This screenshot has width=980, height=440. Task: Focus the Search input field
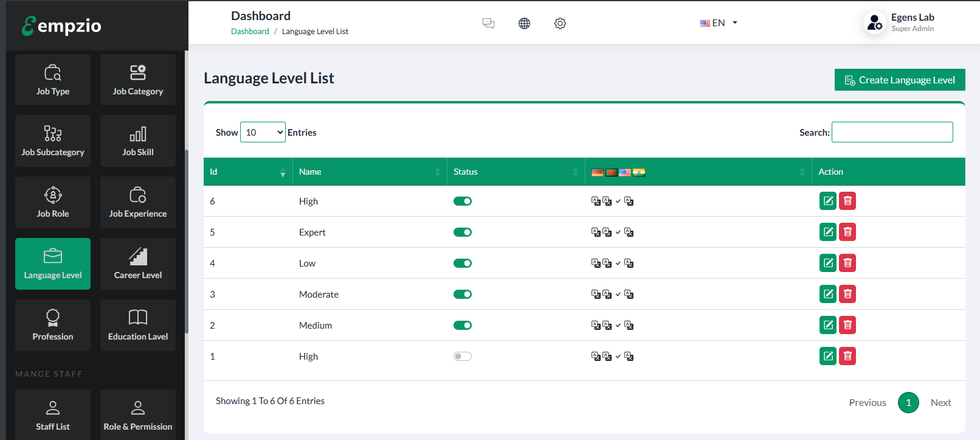[x=892, y=132]
